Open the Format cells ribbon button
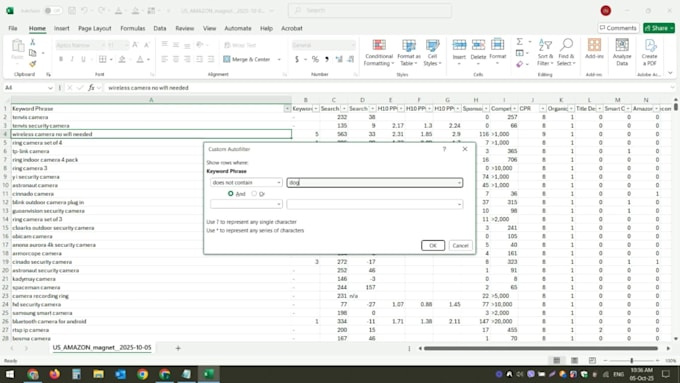Viewport: 680px width, 383px height. 497,51
